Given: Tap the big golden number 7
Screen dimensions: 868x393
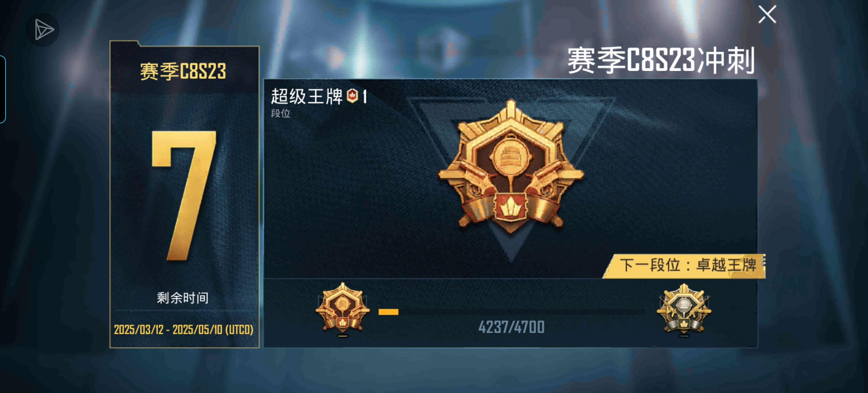Looking at the screenshot, I should click(x=184, y=196).
